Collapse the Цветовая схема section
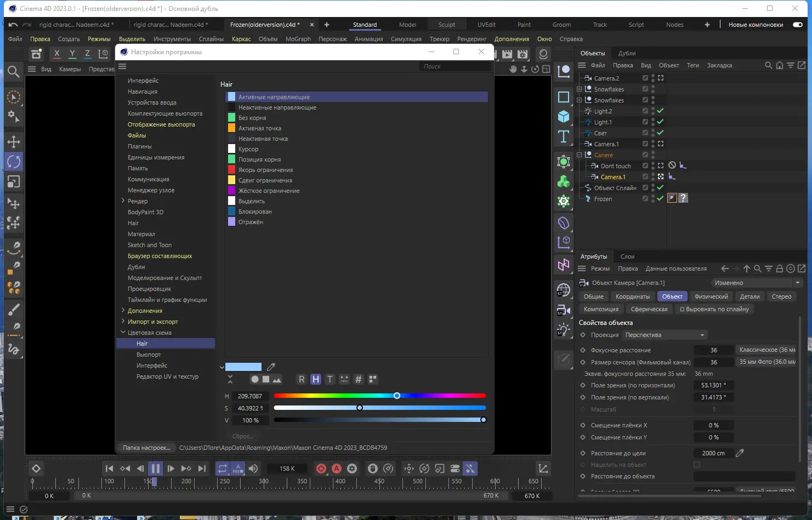Image resolution: width=812 pixels, height=520 pixels. [123, 333]
